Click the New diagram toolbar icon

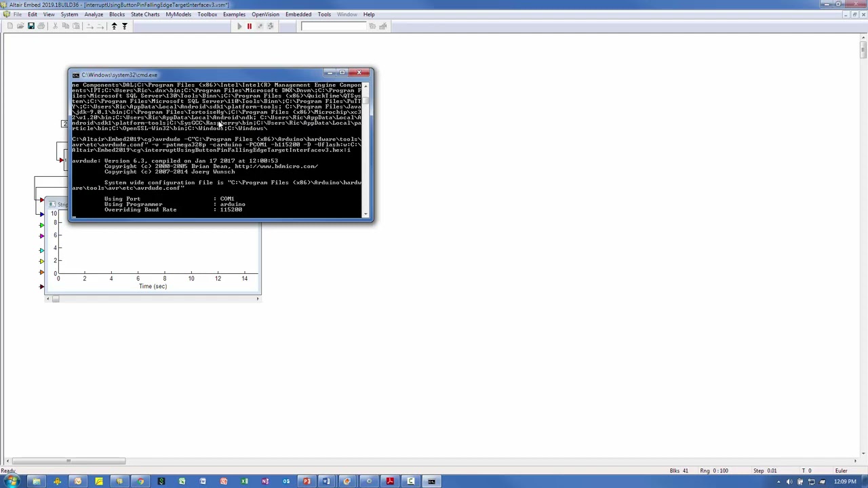tap(9, 26)
